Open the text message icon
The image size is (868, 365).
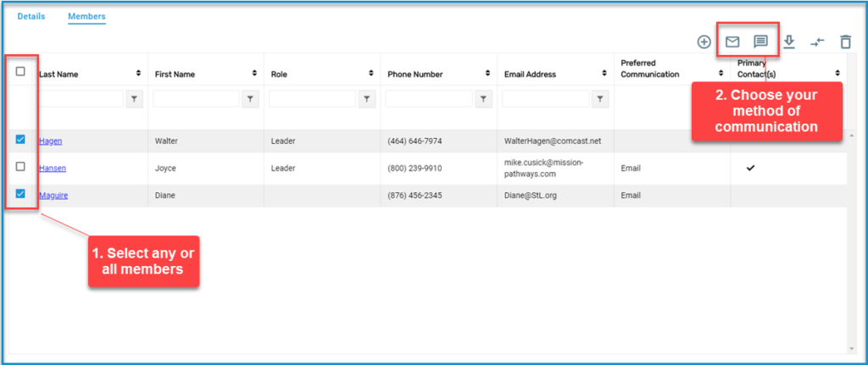[x=761, y=41]
